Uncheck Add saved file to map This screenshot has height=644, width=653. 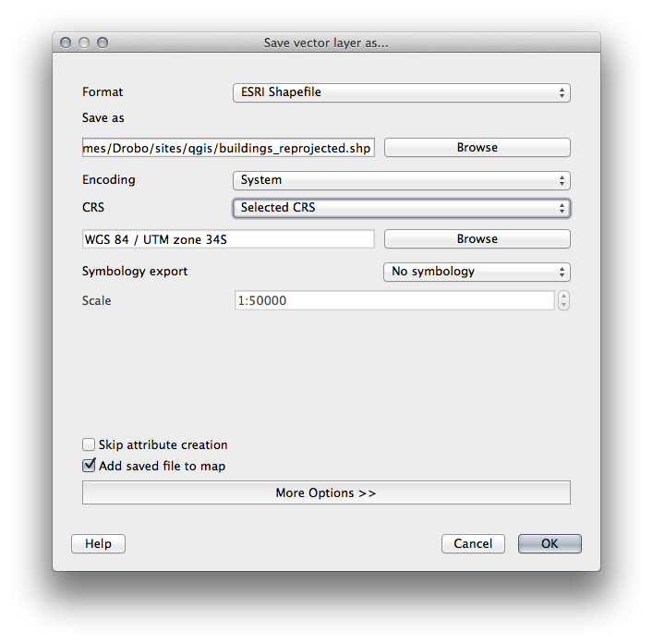(90, 466)
